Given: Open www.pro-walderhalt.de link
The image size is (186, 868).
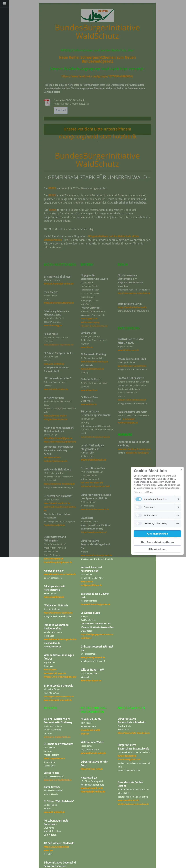Looking at the screenshot, I should pos(57,737).
